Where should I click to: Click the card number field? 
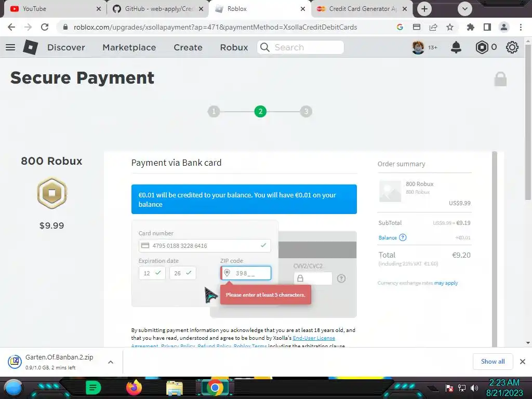pos(205,246)
